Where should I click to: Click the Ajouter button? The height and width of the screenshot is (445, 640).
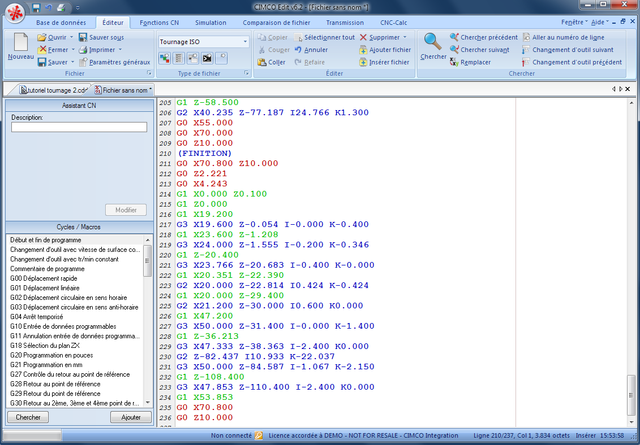click(131, 417)
